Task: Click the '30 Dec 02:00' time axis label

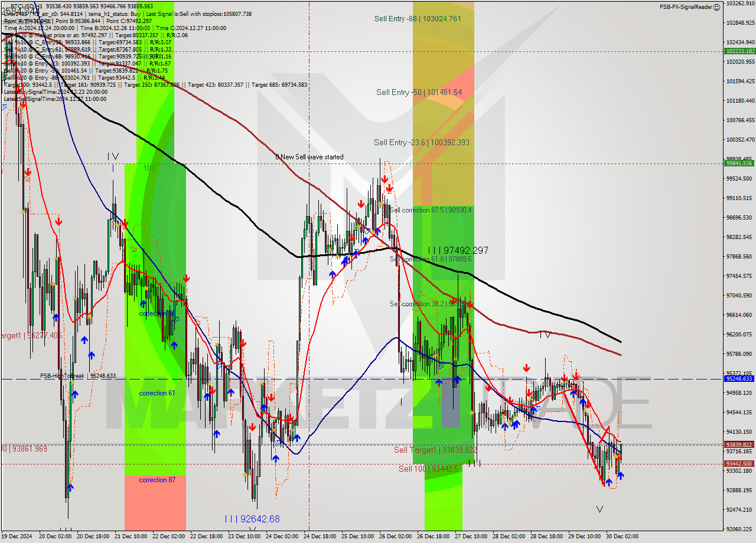Action: (x=622, y=537)
